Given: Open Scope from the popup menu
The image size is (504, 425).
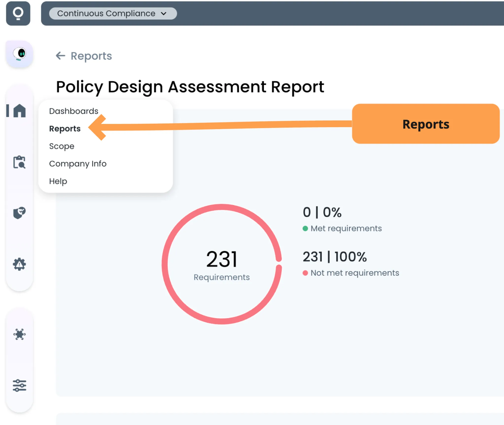Looking at the screenshot, I should coord(62,146).
